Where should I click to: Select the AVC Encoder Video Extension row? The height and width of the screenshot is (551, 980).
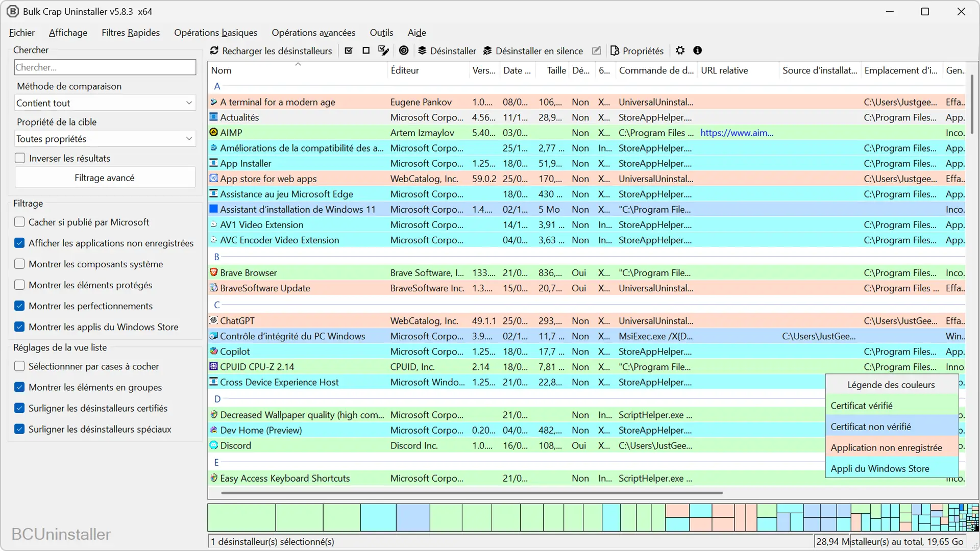pyautogui.click(x=586, y=240)
